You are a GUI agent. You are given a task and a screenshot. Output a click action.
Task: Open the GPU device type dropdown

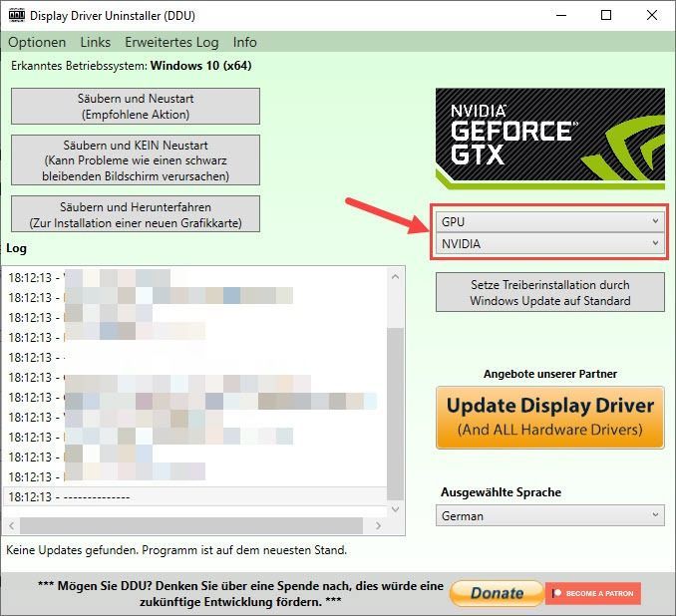click(x=550, y=221)
